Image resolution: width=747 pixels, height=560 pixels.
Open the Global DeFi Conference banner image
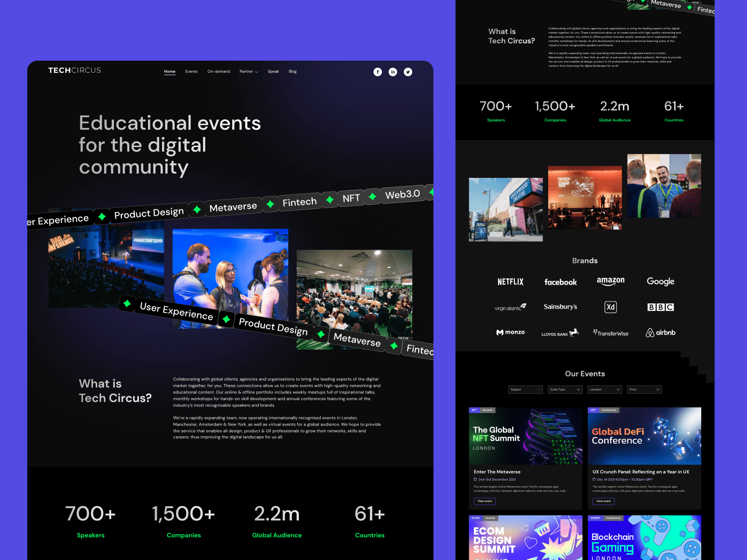644,436
